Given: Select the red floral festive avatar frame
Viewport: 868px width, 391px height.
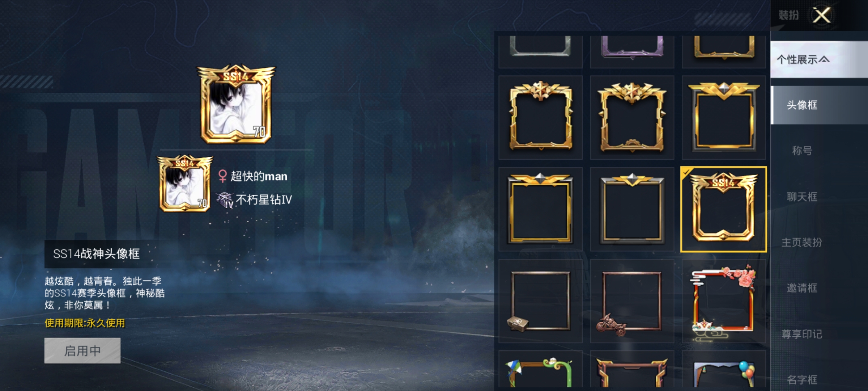Looking at the screenshot, I should [x=723, y=301].
